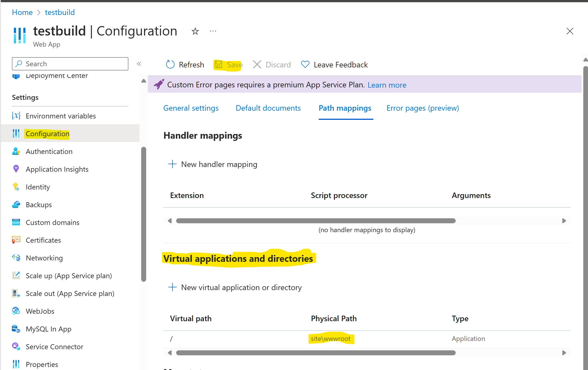Open Backups settings
This screenshot has width=588, height=370.
point(39,204)
